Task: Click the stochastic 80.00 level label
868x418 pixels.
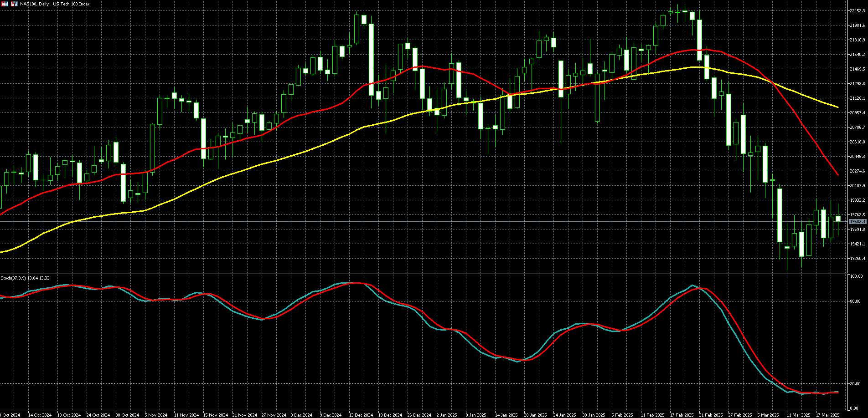Action: click(x=855, y=301)
